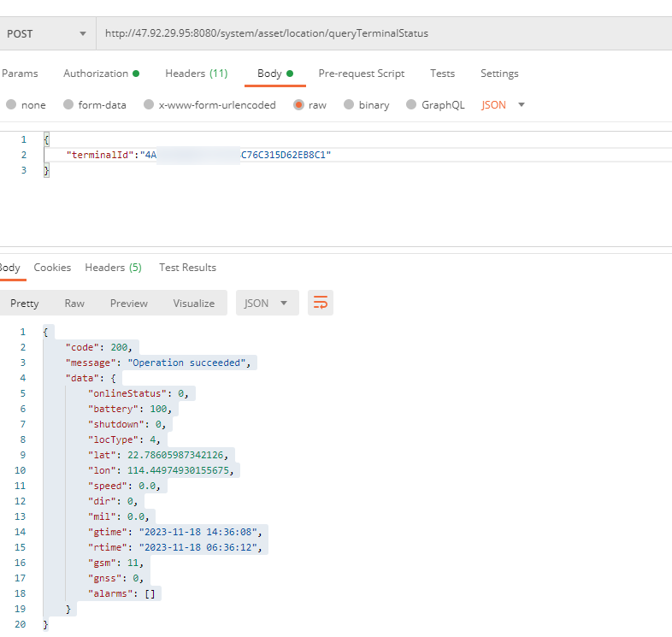Open the Pre-request Script tab
Screen dimensions: 672x637
click(361, 74)
